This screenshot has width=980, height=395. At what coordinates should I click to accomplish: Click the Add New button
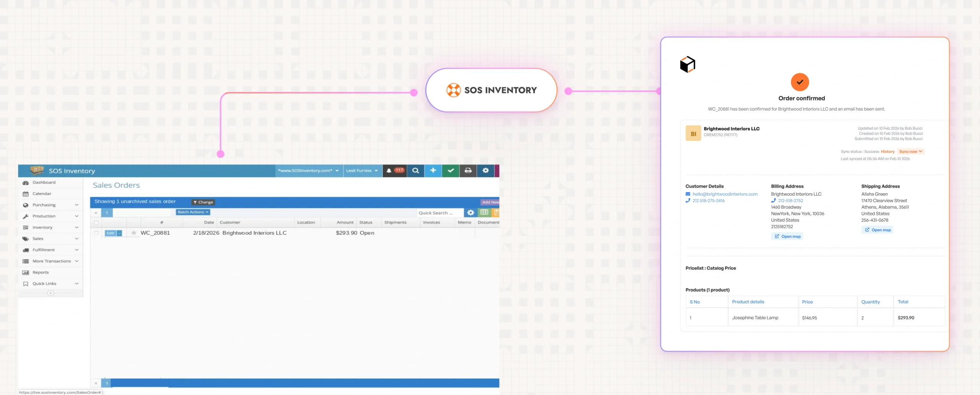point(490,202)
